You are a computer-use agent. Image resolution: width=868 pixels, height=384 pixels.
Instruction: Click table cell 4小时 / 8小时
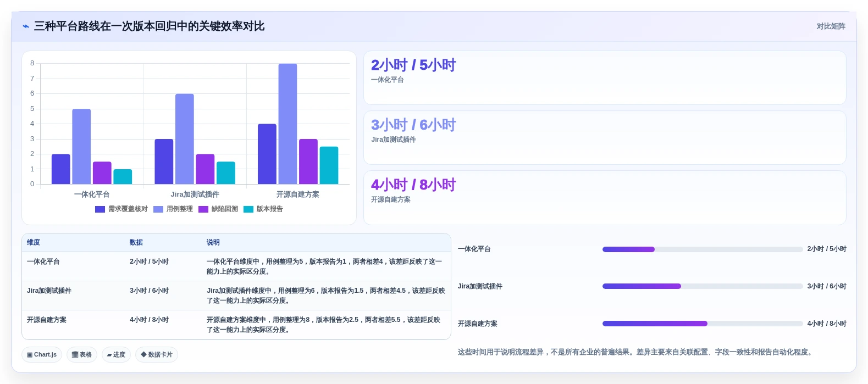pos(149,320)
